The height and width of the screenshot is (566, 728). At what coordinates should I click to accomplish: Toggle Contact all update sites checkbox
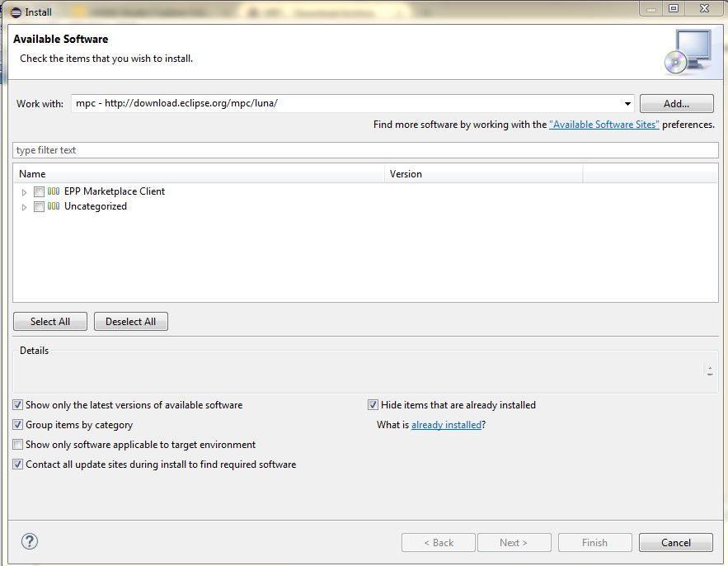coord(18,465)
